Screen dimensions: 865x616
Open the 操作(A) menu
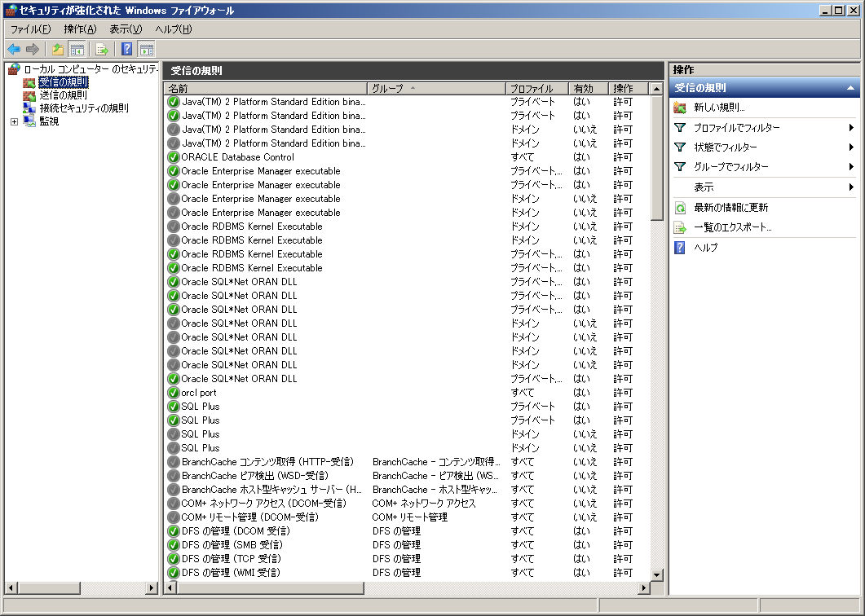(80, 29)
